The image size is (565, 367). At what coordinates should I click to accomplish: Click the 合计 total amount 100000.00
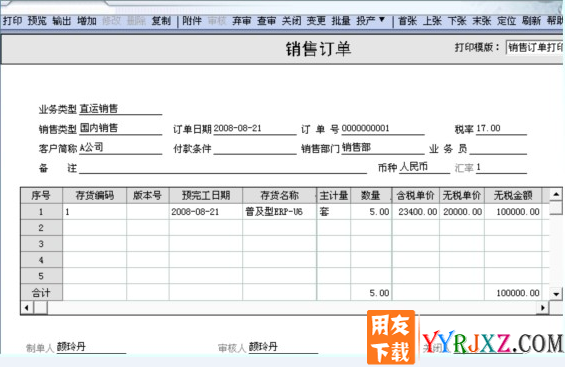(x=513, y=293)
